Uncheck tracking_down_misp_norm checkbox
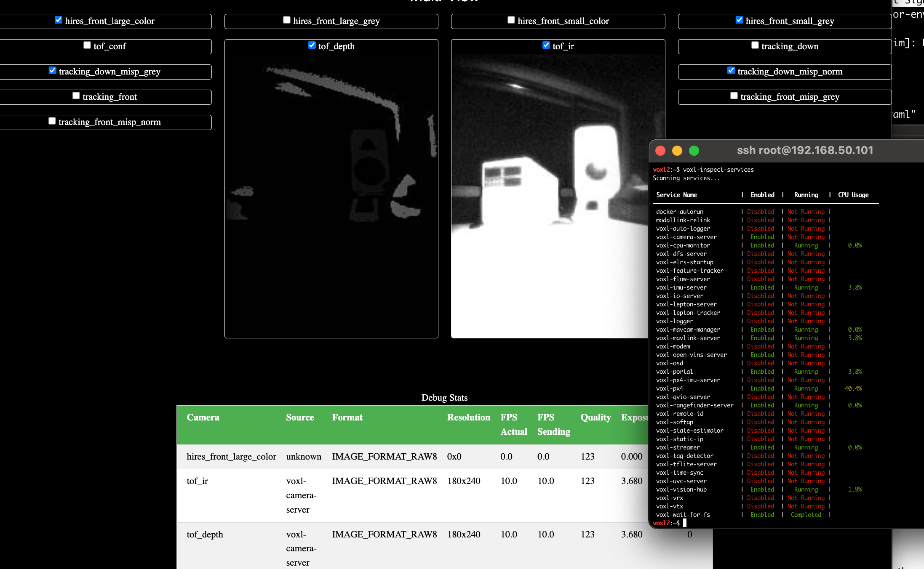This screenshot has height=569, width=924. click(x=732, y=70)
